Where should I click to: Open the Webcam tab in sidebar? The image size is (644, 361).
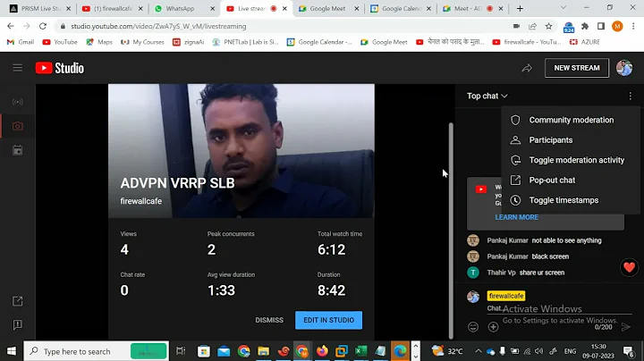click(17, 126)
